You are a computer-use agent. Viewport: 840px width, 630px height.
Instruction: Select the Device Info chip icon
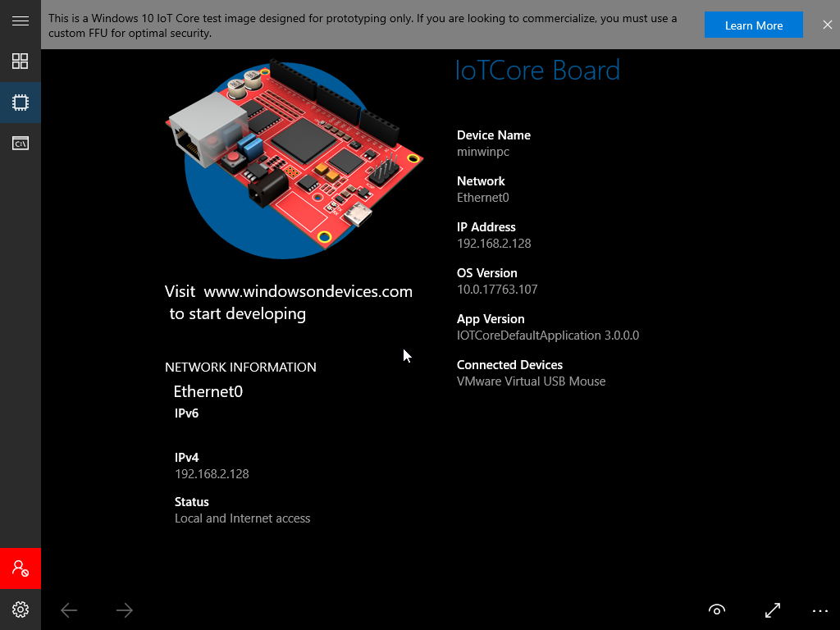click(x=21, y=103)
